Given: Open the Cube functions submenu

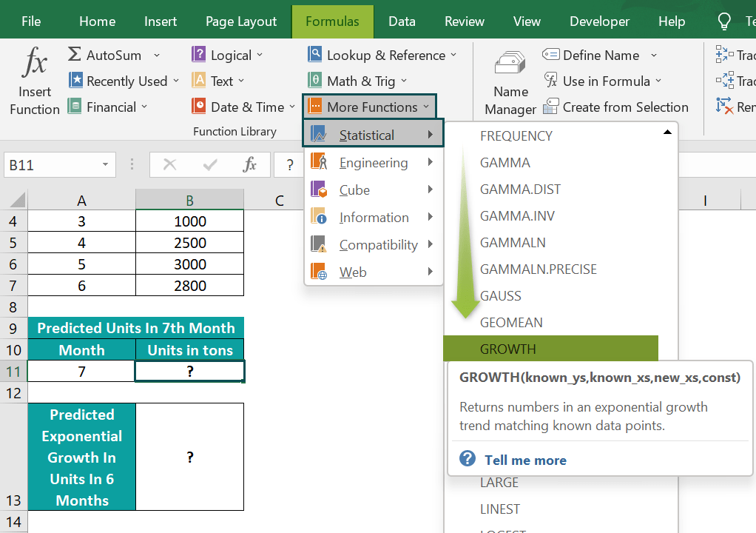Looking at the screenshot, I should (374, 189).
